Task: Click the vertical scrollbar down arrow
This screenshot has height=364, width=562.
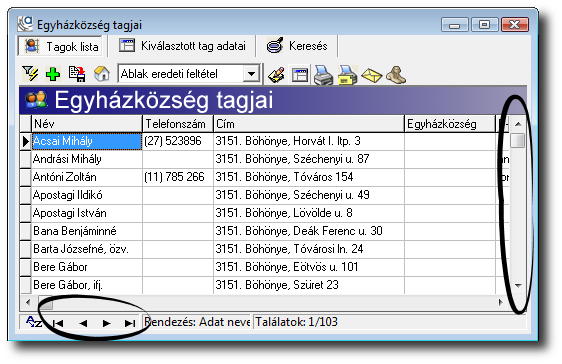Action: (x=518, y=286)
